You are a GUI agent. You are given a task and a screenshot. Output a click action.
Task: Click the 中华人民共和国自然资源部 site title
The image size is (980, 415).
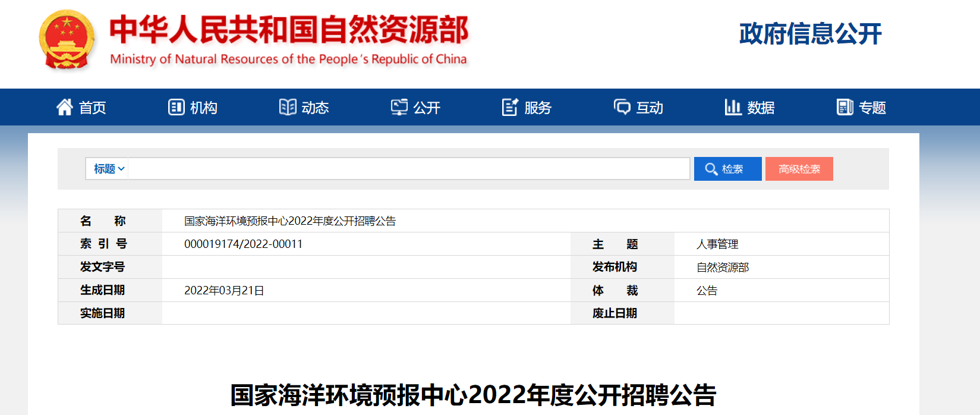pyautogui.click(x=289, y=31)
